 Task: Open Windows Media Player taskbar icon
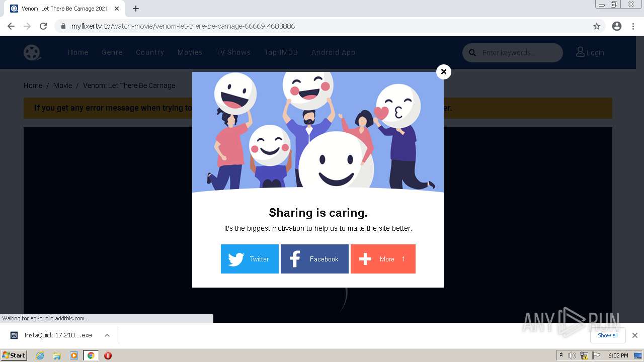click(x=74, y=355)
